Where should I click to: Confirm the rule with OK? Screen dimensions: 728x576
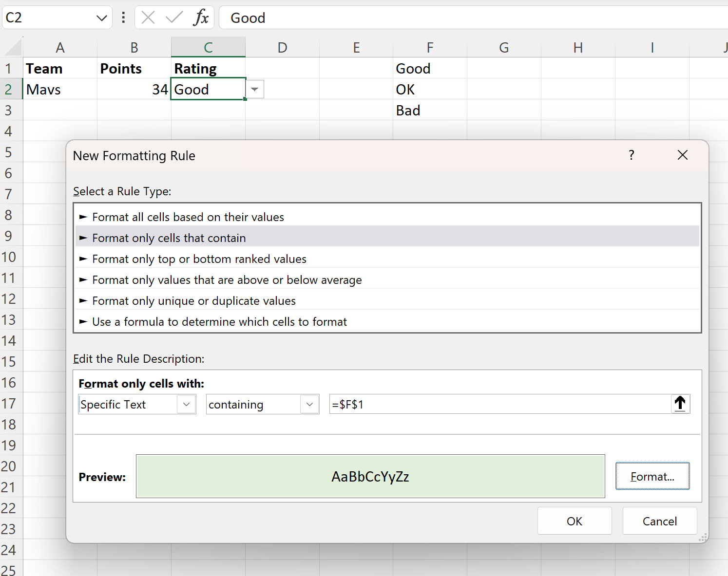(575, 520)
